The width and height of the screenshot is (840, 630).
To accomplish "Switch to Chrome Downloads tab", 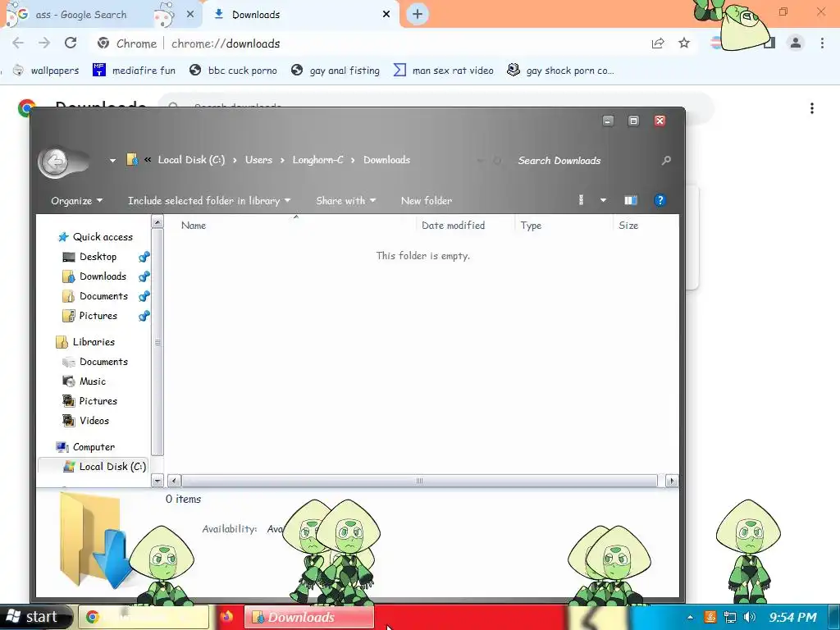I will tap(300, 15).
